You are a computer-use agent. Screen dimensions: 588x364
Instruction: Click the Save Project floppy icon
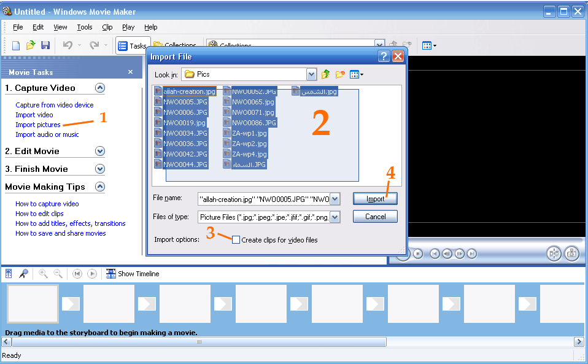45,45
